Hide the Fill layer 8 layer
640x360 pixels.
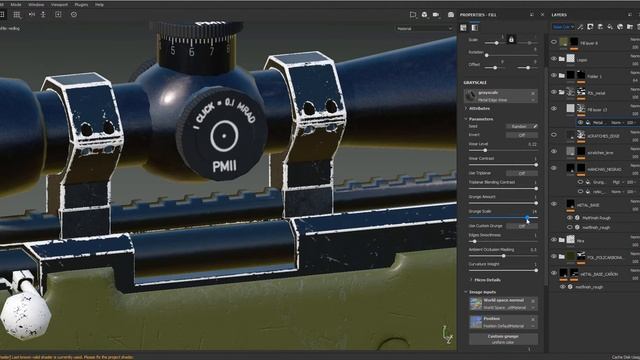(554, 42)
